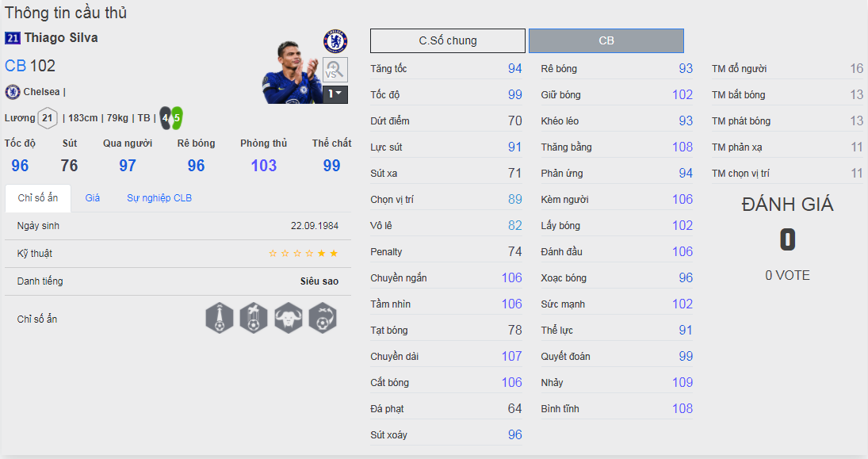Viewport: 868px width, 459px height.
Task: Select the CB position stats button
Action: coord(606,40)
